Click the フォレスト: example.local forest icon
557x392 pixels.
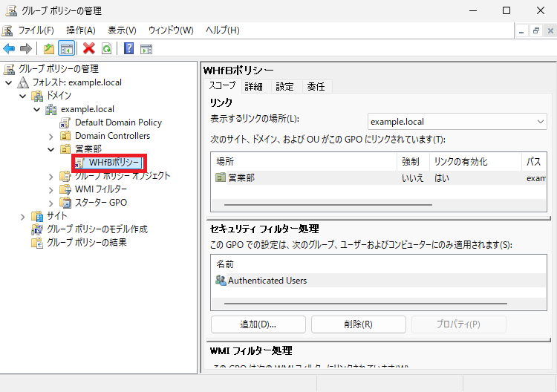[x=23, y=82]
